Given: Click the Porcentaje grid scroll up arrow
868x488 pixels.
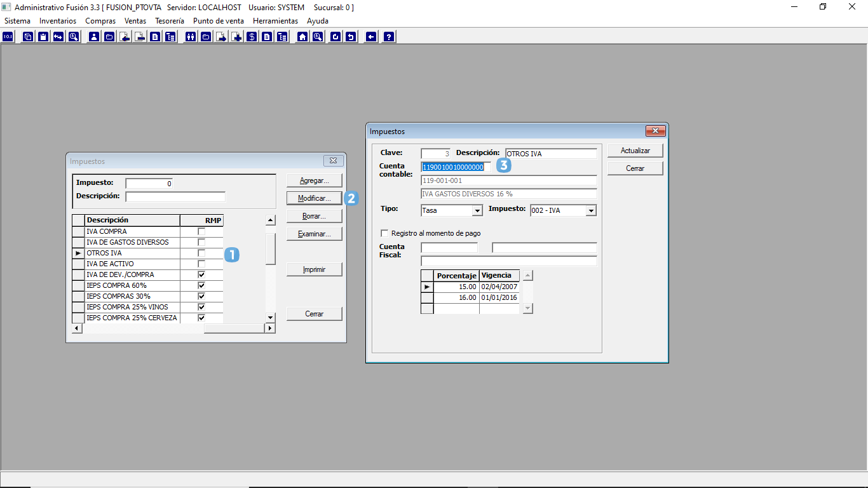Looking at the screenshot, I should [x=527, y=275].
